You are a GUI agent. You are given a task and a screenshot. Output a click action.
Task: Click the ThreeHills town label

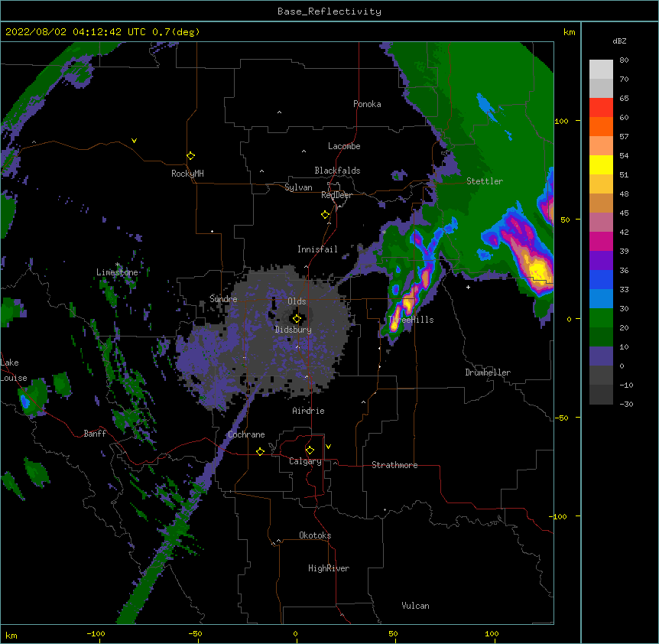point(411,320)
